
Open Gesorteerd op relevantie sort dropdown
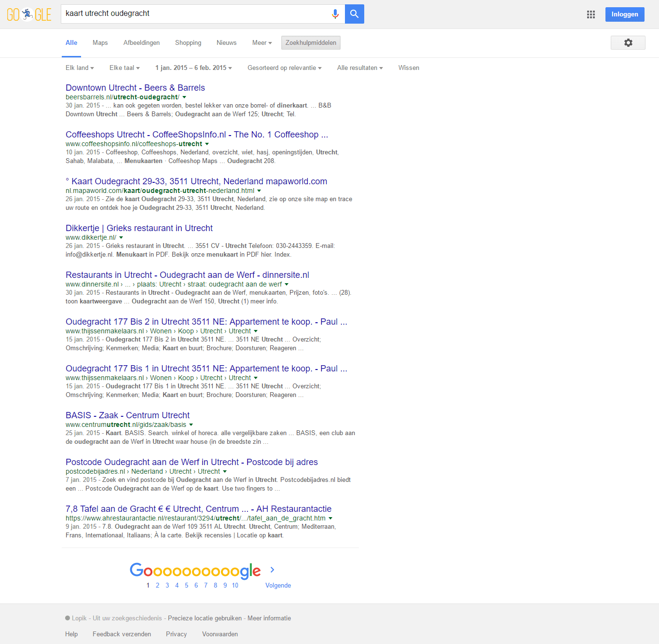[x=285, y=68]
